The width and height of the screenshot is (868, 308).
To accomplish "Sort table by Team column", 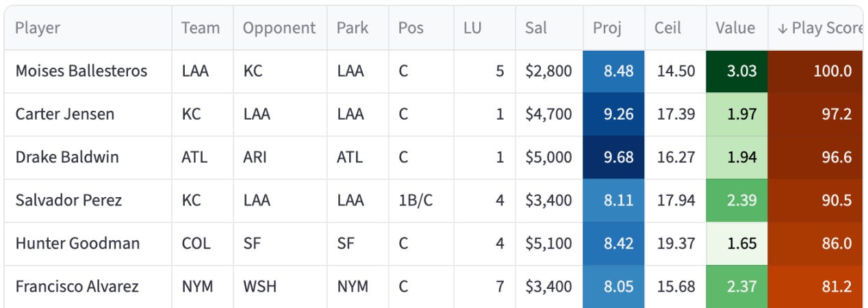I will click(201, 28).
